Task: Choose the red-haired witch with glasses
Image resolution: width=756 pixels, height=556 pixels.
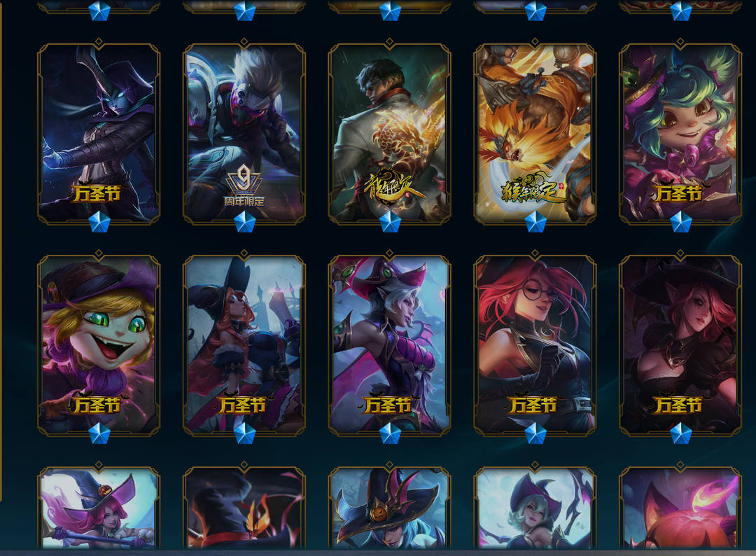Action: pyautogui.click(x=535, y=345)
